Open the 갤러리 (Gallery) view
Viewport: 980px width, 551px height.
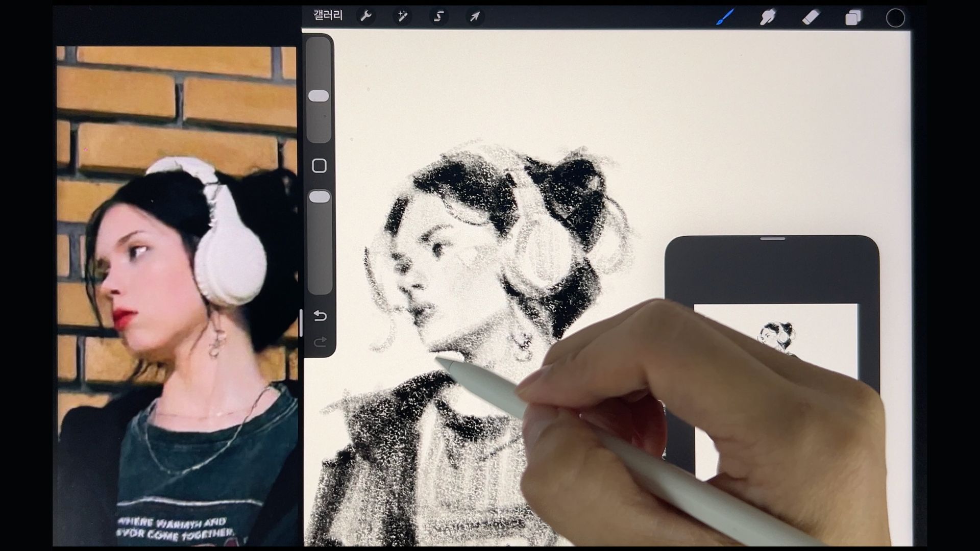328,16
